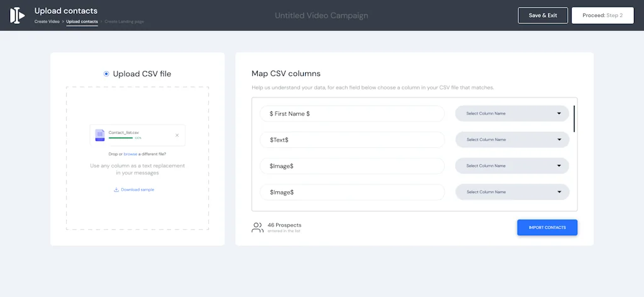Viewport: 644px width, 297px height.
Task: Select the Upload contacts breadcrumb step
Action: coord(82,22)
